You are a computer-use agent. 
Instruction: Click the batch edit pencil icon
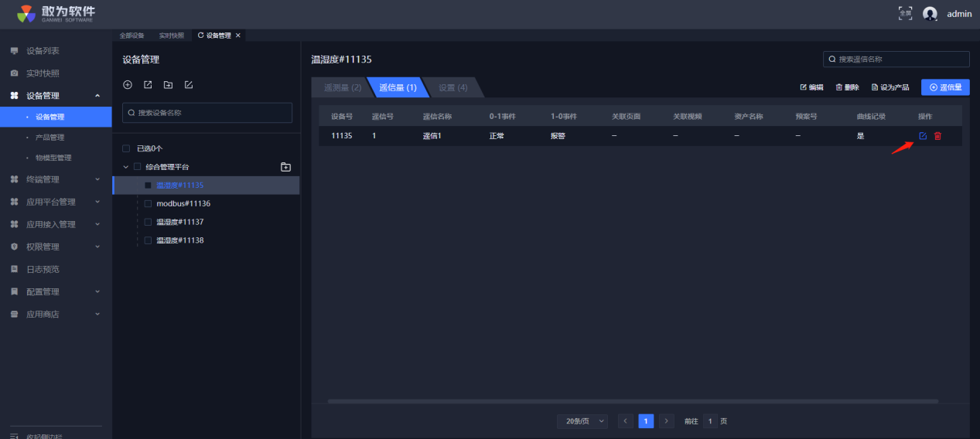(x=189, y=85)
